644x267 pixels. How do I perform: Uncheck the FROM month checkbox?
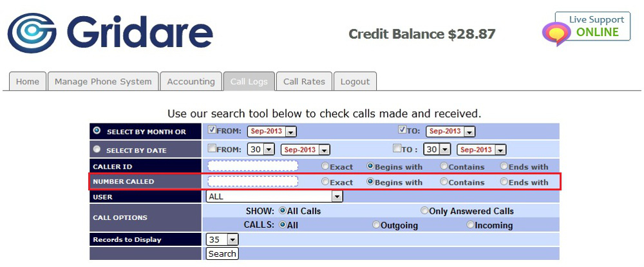pyautogui.click(x=213, y=130)
